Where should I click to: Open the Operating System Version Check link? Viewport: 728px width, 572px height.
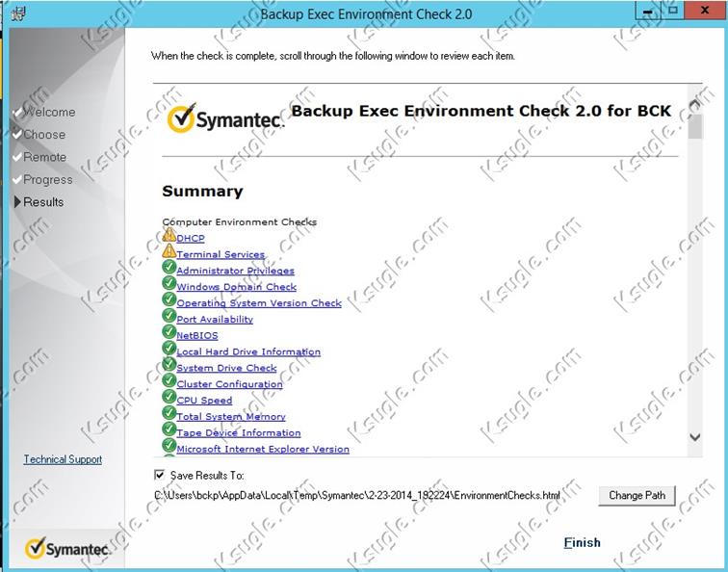259,303
